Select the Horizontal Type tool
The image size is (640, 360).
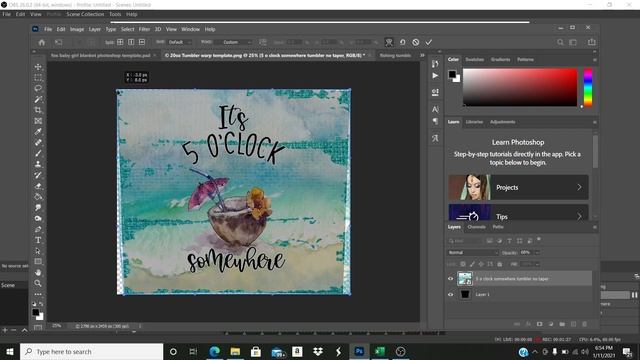click(x=38, y=240)
